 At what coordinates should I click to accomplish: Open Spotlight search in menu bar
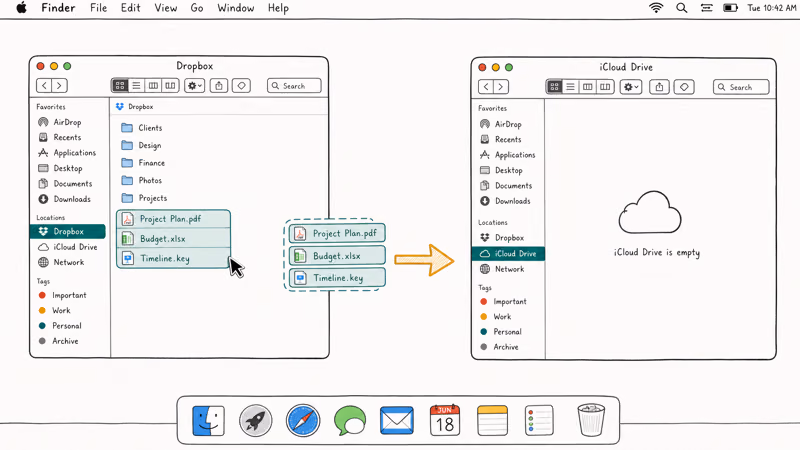[682, 8]
